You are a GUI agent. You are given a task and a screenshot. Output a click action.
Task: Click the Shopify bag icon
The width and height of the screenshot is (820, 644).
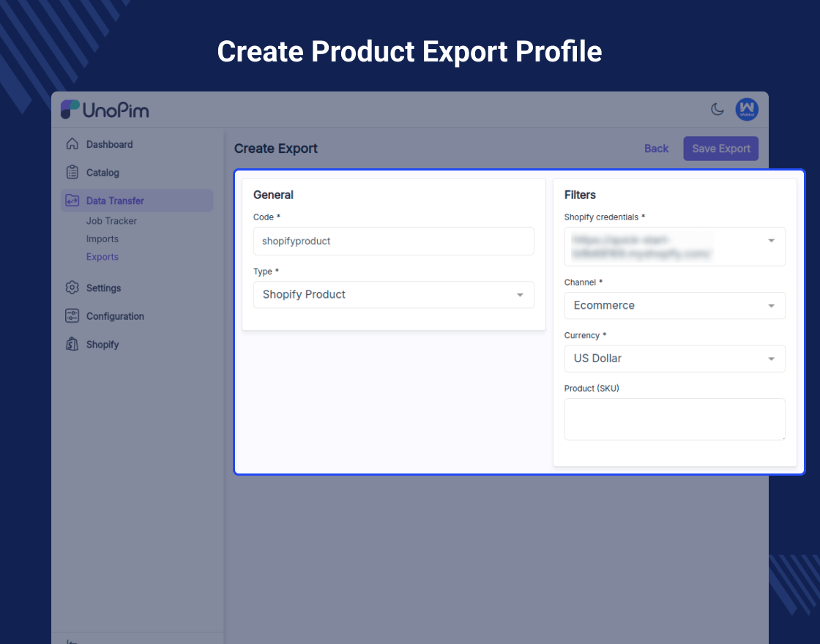pos(72,345)
